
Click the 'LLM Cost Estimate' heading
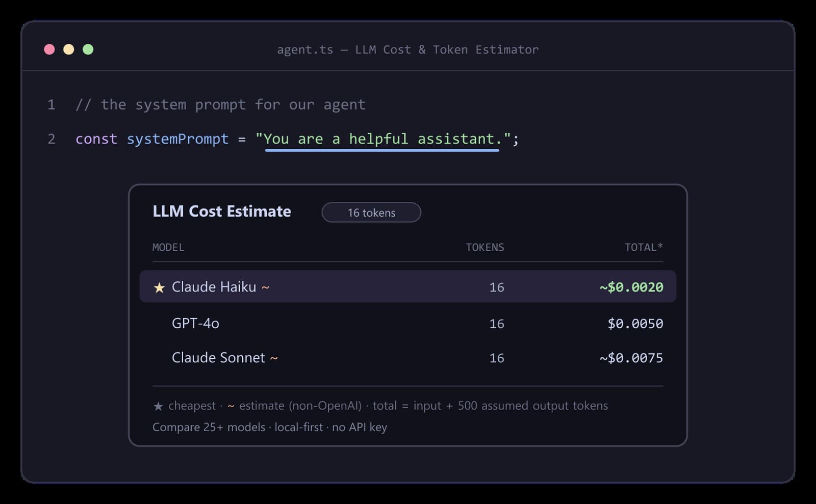[222, 211]
